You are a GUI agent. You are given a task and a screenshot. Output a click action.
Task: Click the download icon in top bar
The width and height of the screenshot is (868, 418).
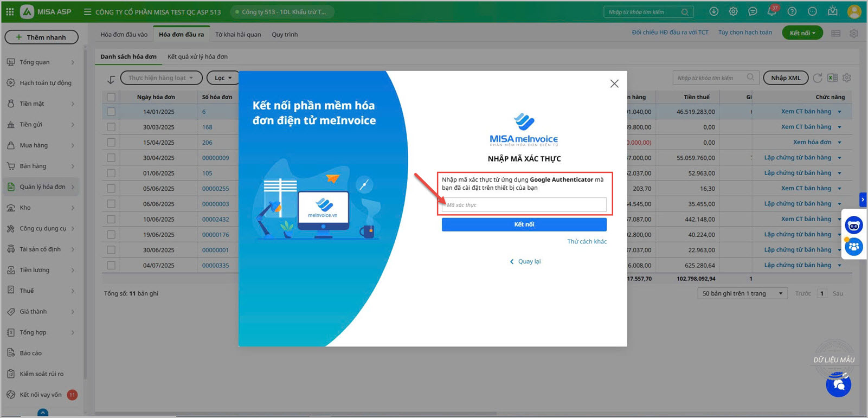(x=714, y=11)
